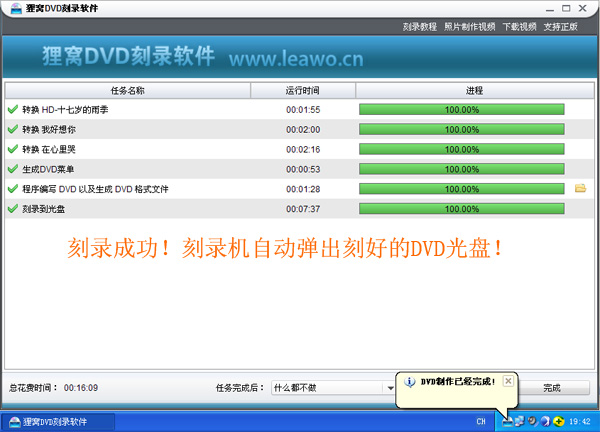
Task: Click the 任务名称 column header
Action: click(128, 91)
